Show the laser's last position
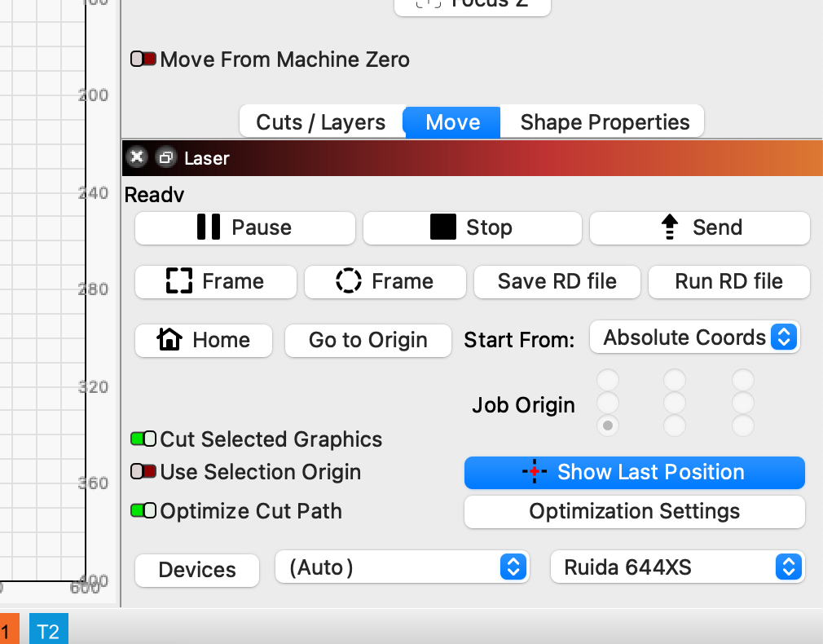823x644 pixels. click(634, 472)
